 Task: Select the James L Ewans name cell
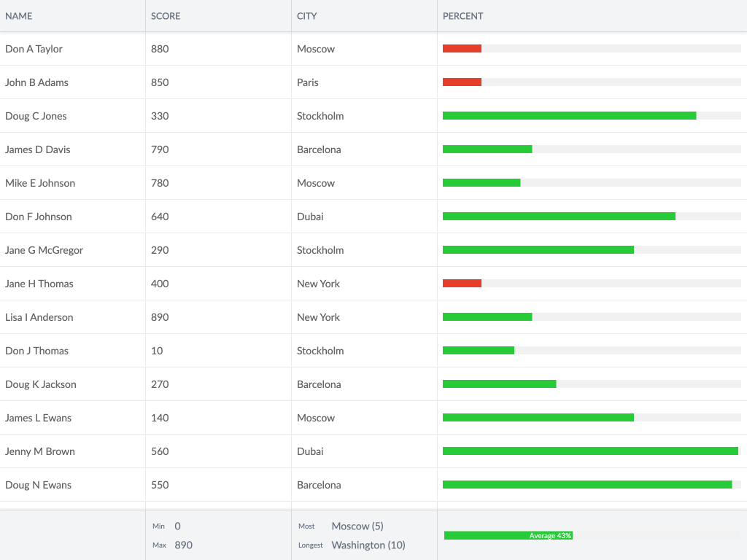(72, 418)
